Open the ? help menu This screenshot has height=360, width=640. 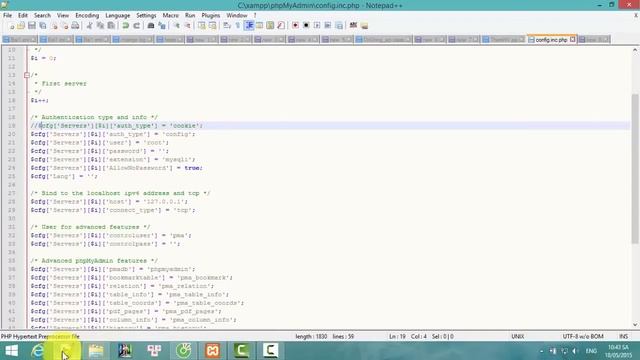click(255, 16)
